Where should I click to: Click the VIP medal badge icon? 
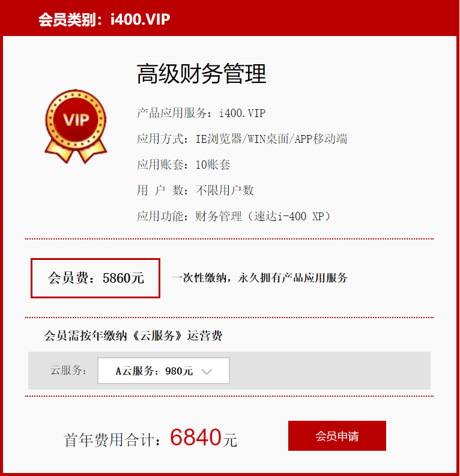[76, 126]
